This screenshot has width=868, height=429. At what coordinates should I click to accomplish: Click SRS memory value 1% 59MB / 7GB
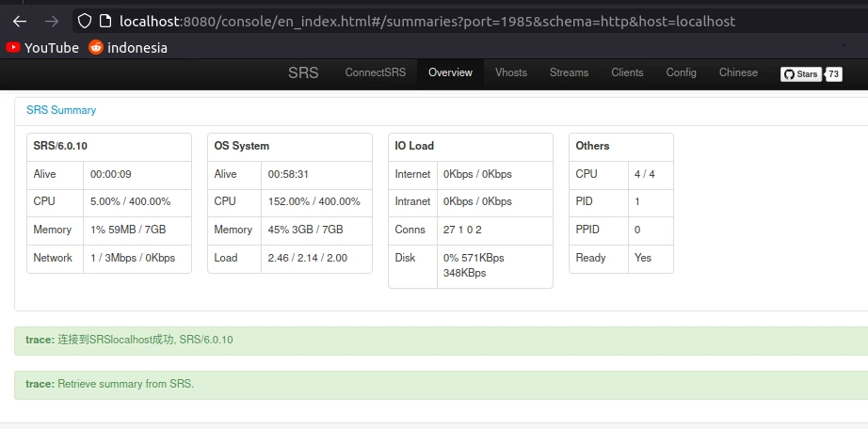point(128,230)
